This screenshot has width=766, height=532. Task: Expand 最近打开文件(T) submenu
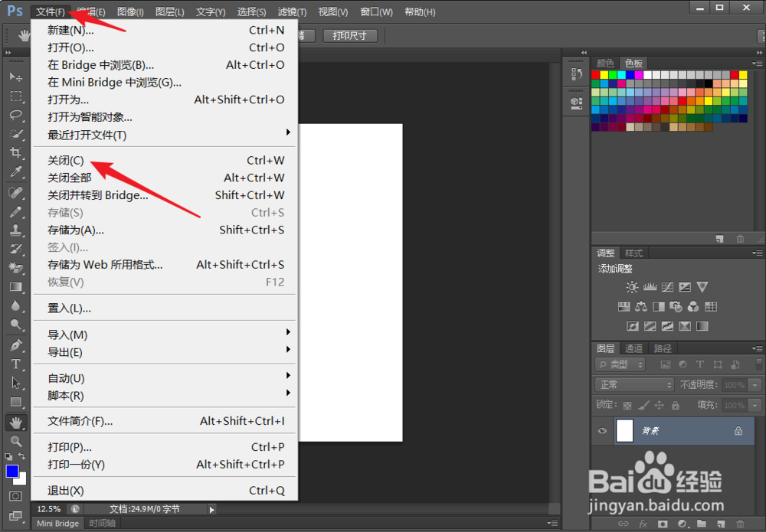[164, 135]
